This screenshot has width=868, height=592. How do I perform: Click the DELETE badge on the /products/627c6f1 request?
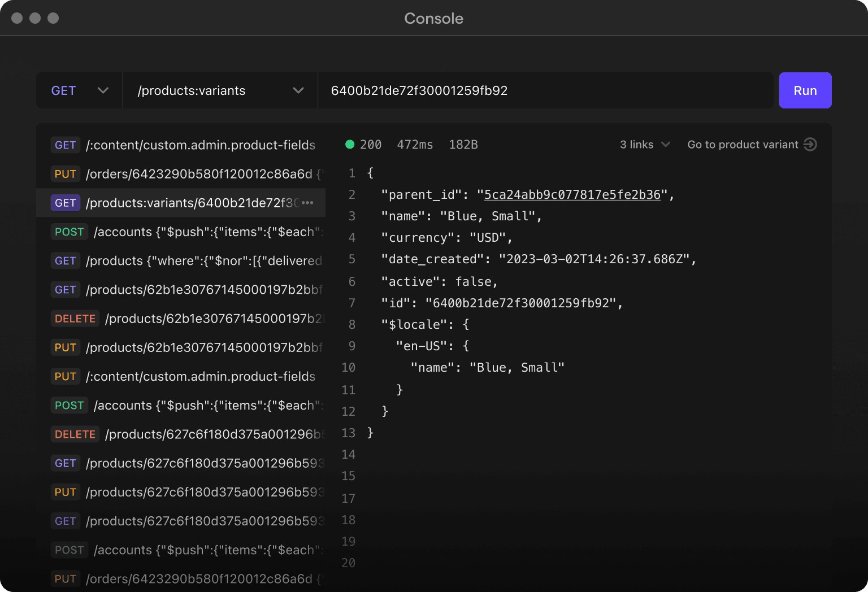[x=75, y=434]
